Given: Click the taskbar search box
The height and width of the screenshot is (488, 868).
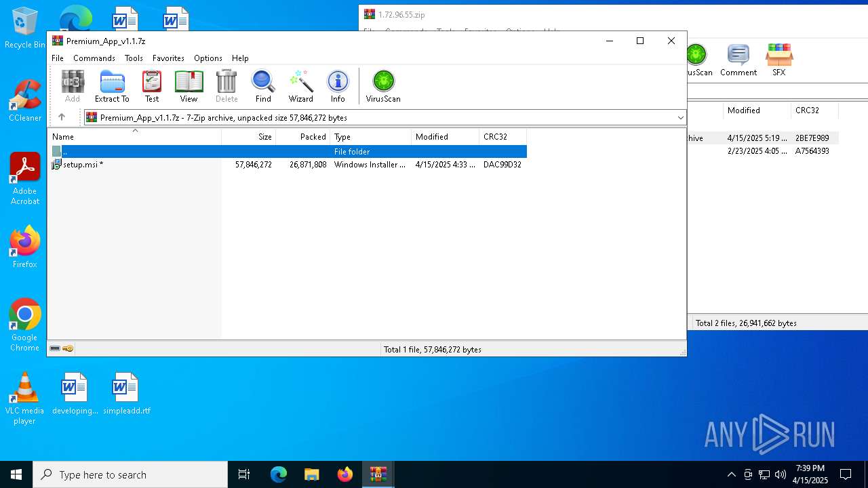Looking at the screenshot, I should 130,474.
